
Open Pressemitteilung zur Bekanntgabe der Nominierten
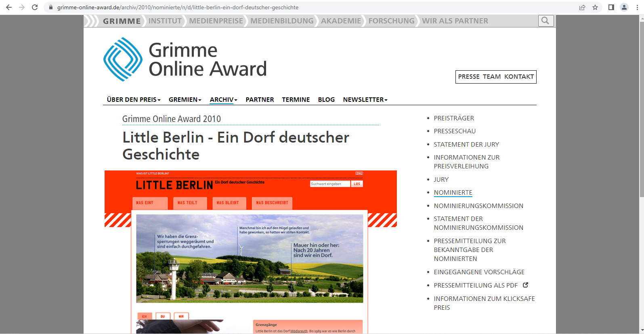(470, 250)
